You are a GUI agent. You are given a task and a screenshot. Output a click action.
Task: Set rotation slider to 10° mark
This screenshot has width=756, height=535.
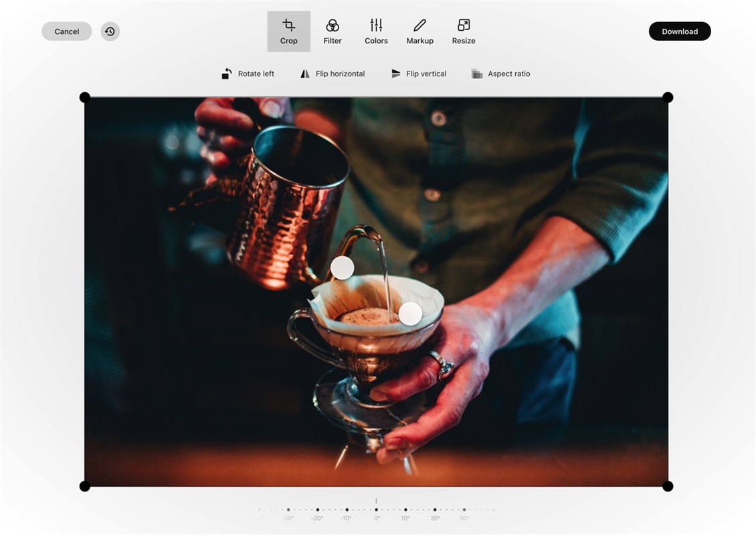coord(405,510)
